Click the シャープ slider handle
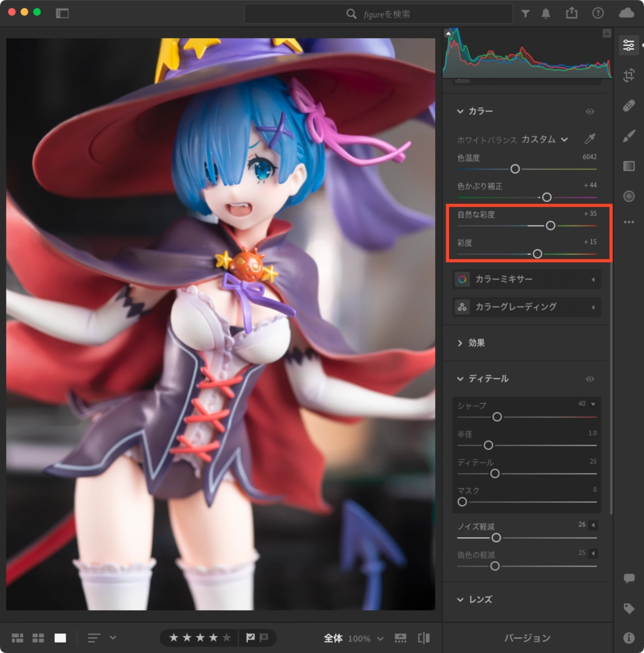This screenshot has height=653, width=644. click(x=497, y=417)
